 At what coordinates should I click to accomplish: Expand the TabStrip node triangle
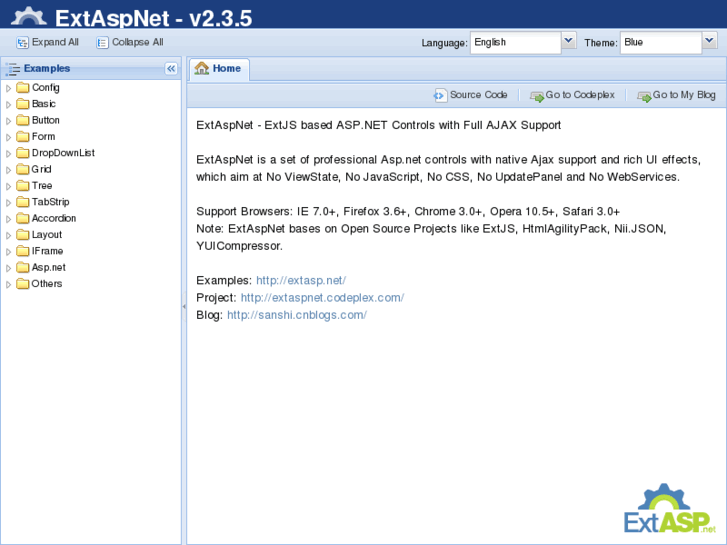[8, 203]
